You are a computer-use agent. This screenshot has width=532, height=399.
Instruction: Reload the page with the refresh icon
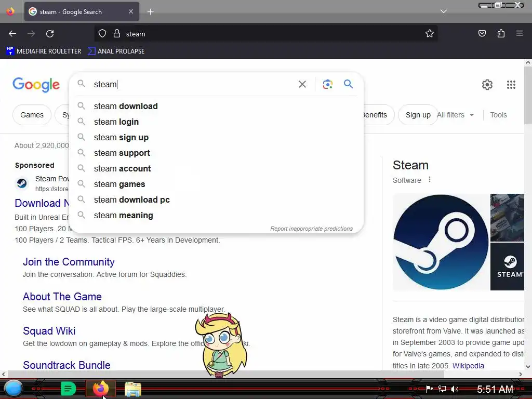pos(50,34)
